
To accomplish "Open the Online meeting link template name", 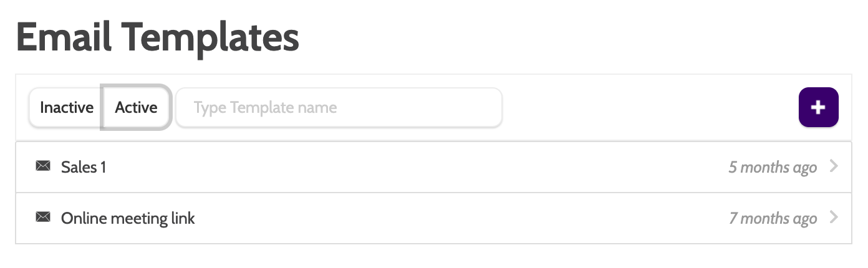I will point(128,218).
